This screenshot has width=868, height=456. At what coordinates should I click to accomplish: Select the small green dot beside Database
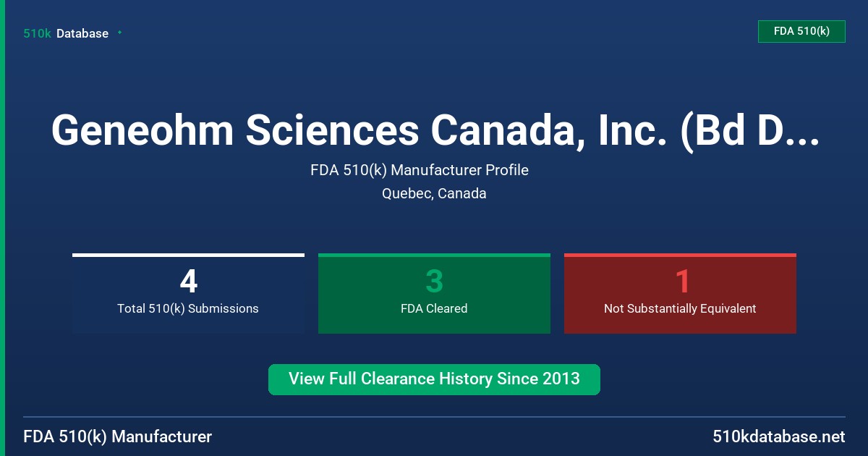tap(119, 33)
